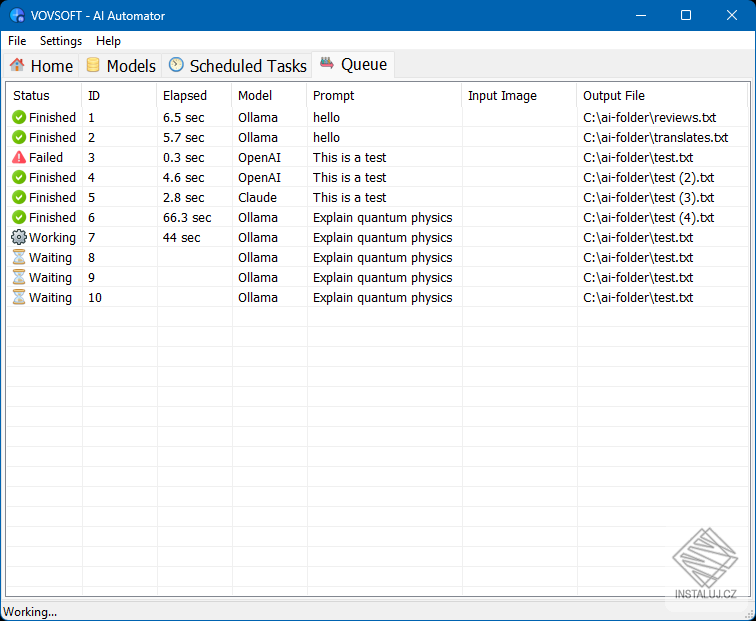Click the hourglass icon on waiting task 8
Viewport: 756px width, 621px height.
(x=19, y=257)
